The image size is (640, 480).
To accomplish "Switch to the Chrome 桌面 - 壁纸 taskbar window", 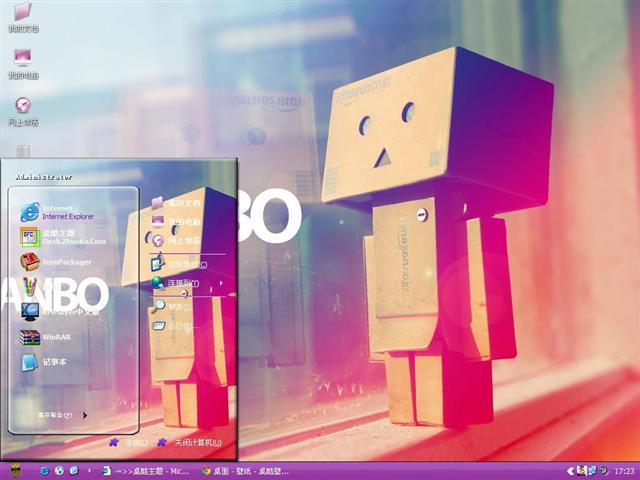I will [245, 471].
